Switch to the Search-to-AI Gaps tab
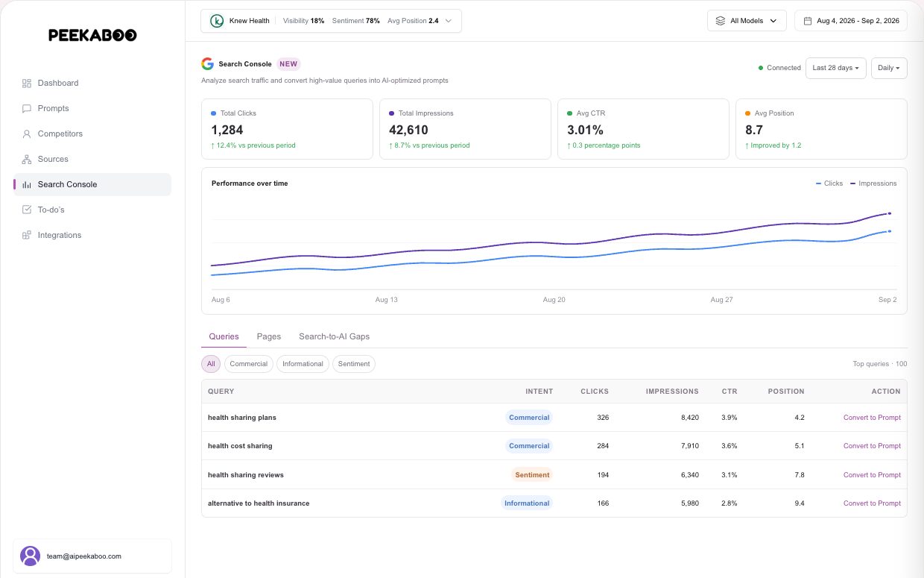The image size is (924, 578). click(x=334, y=336)
